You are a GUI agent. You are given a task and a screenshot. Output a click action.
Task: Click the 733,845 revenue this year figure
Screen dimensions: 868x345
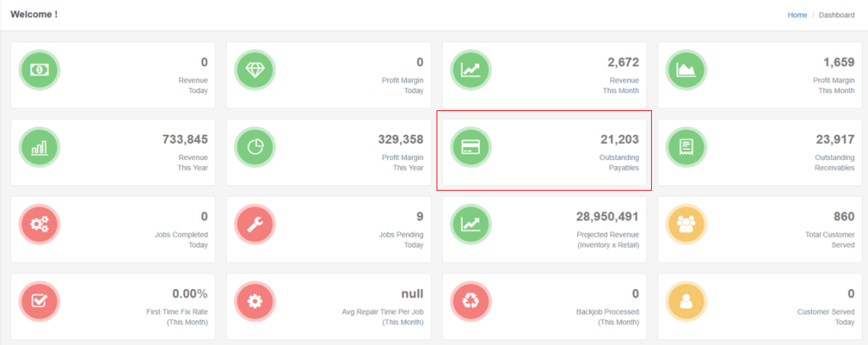[185, 139]
